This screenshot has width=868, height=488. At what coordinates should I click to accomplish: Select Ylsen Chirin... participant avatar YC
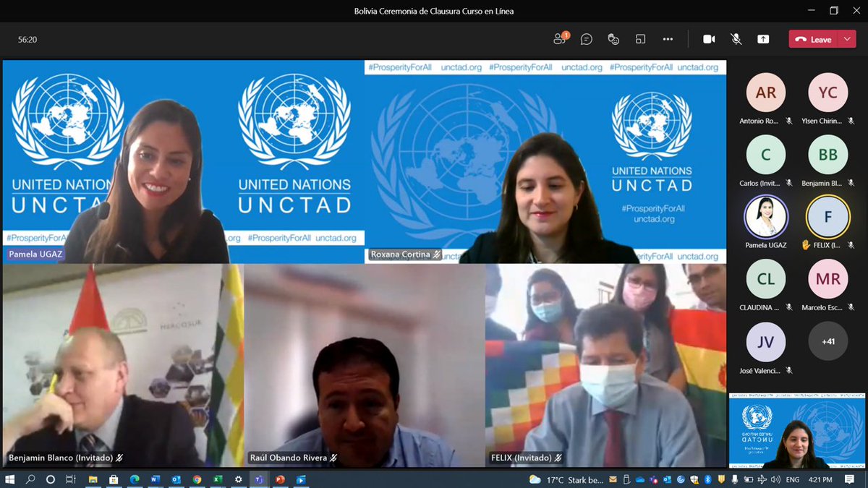pyautogui.click(x=828, y=93)
